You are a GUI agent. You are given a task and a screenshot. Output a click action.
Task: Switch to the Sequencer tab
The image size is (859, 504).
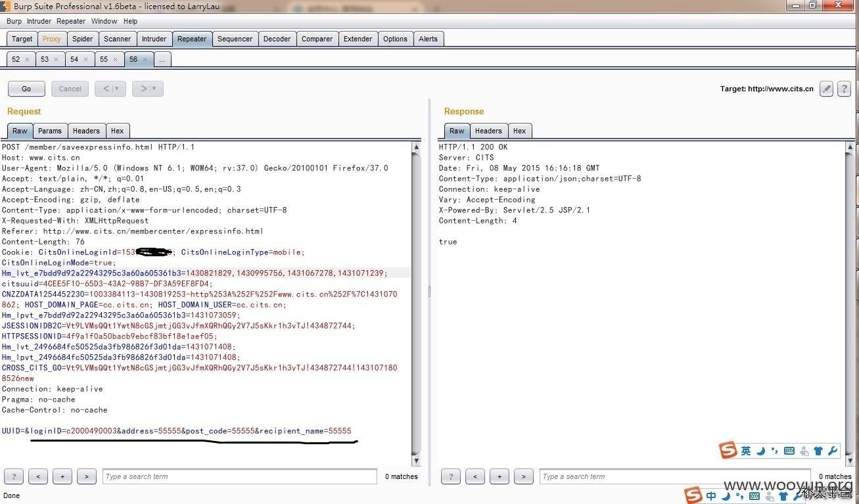[x=235, y=39]
